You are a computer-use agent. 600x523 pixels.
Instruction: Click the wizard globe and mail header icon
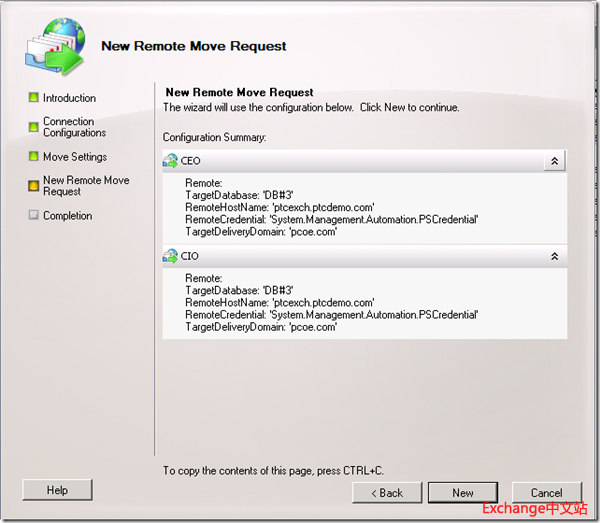[52, 45]
